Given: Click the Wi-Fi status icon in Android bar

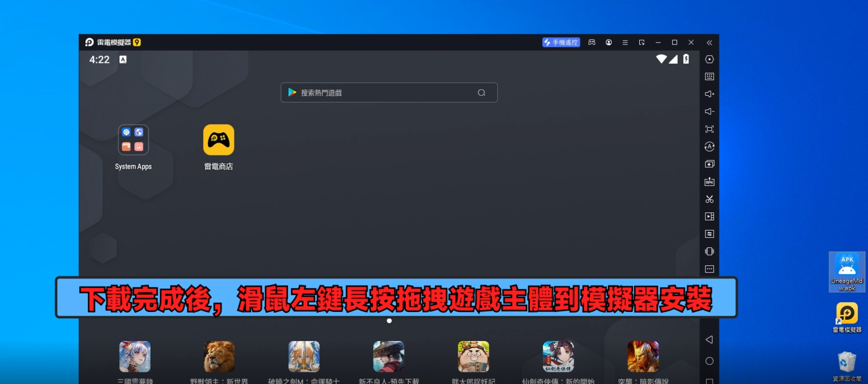Looking at the screenshot, I should coord(661,59).
